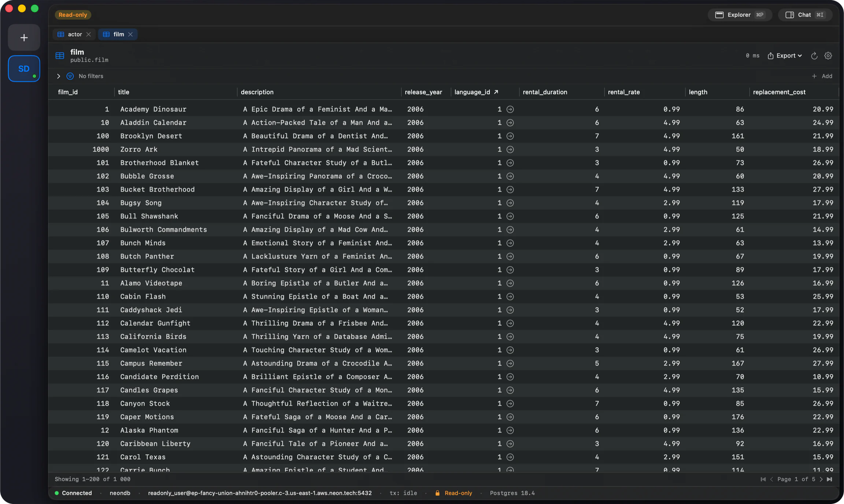Follow foreign key link in Cabin Flash row
The image size is (844, 504).
510,296
